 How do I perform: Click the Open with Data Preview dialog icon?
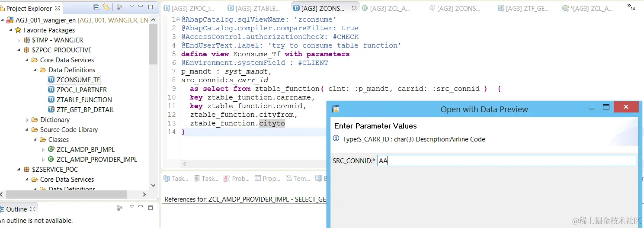336,109
